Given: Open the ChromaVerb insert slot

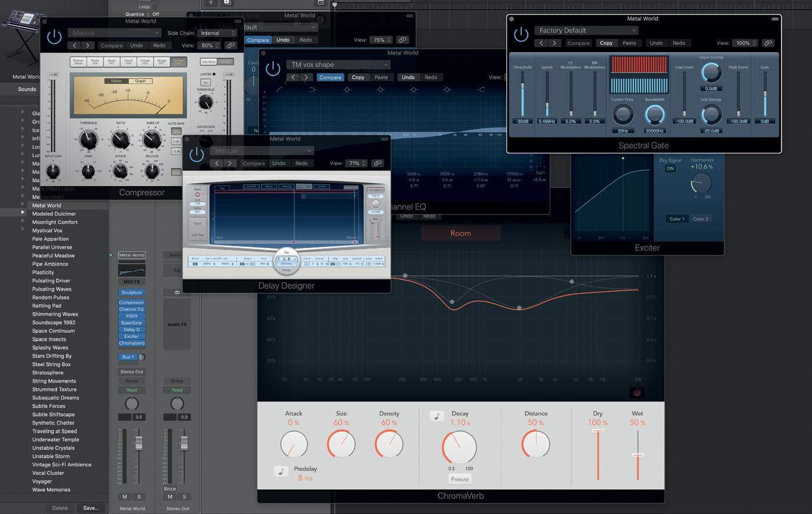Looking at the screenshot, I should tap(131, 343).
